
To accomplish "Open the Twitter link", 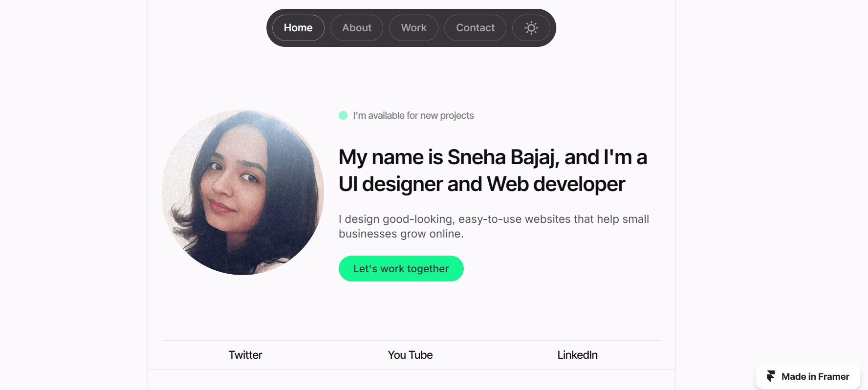I will coord(245,355).
